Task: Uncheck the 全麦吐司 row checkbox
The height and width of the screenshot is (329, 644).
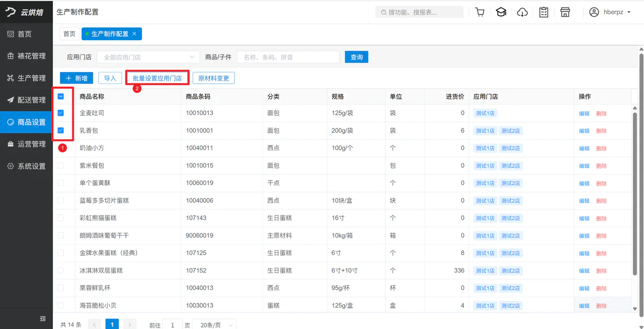Action: [x=61, y=113]
